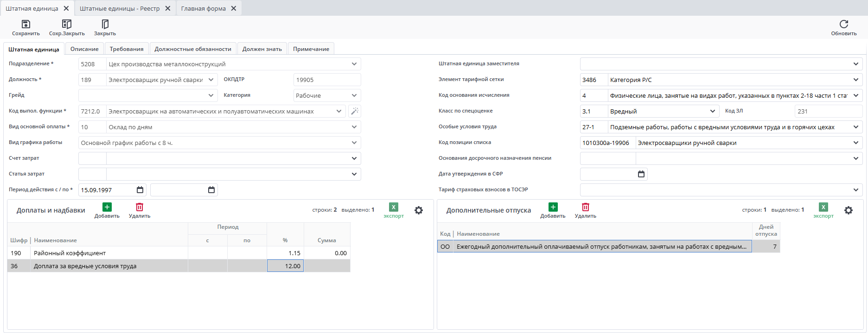Image resolution: width=868 pixels, height=333 pixels.
Task: Expand the Код основания исчисления dropdown
Action: pyautogui.click(x=856, y=95)
